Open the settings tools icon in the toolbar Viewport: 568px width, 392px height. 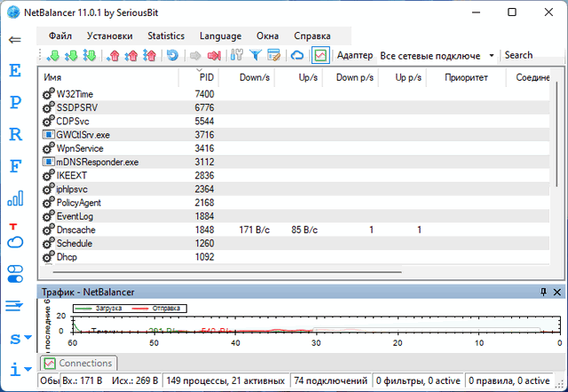236,55
